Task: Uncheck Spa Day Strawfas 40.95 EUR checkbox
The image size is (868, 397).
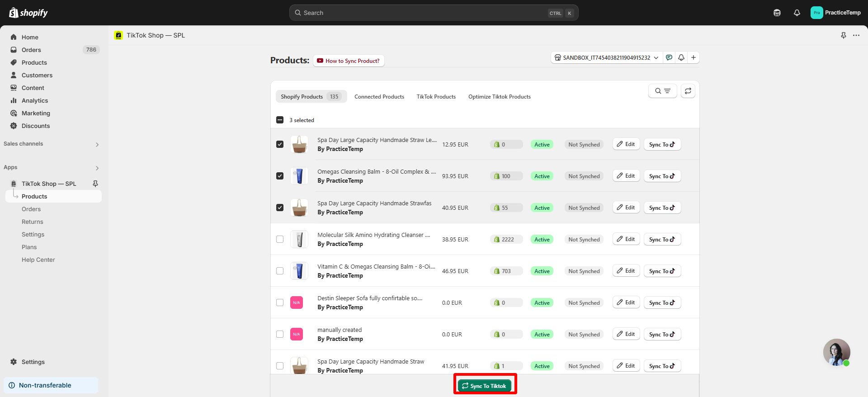Action: point(280,208)
